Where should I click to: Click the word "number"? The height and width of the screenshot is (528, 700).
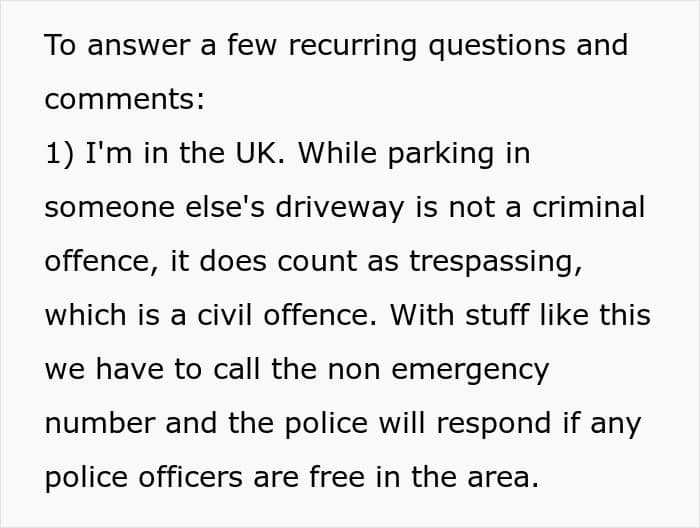click(x=100, y=424)
